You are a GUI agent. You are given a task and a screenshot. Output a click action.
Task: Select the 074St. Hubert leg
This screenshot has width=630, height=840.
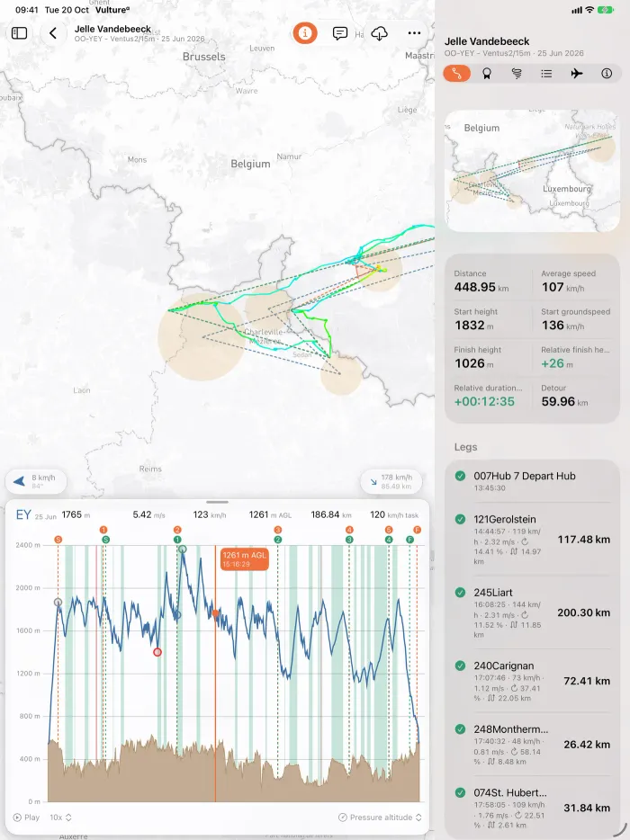coord(532,808)
